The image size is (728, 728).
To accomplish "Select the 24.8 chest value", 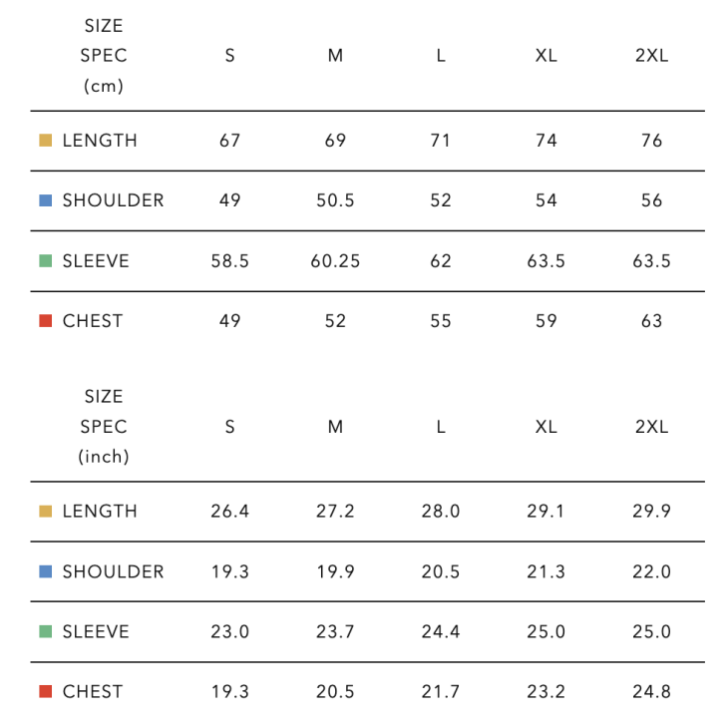I will [x=651, y=692].
